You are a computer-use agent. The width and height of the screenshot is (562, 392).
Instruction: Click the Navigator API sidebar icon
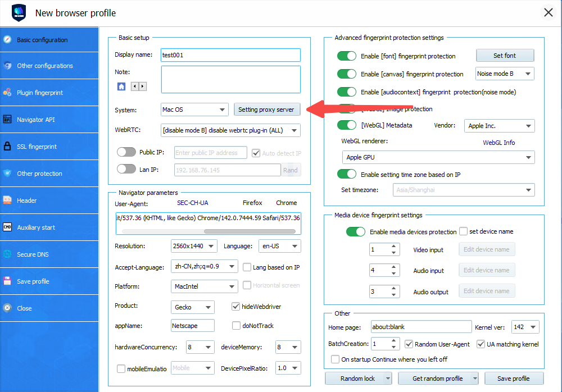click(7, 120)
